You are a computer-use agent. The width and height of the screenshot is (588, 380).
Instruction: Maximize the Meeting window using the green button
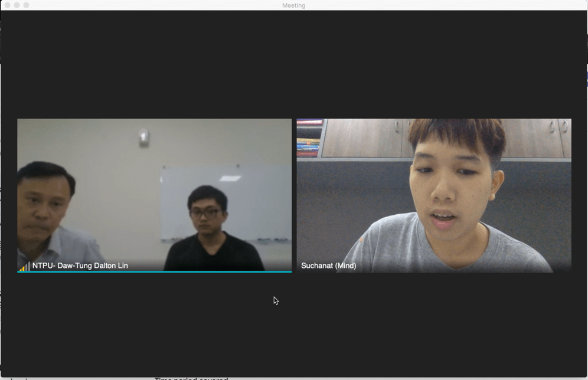click(26, 5)
